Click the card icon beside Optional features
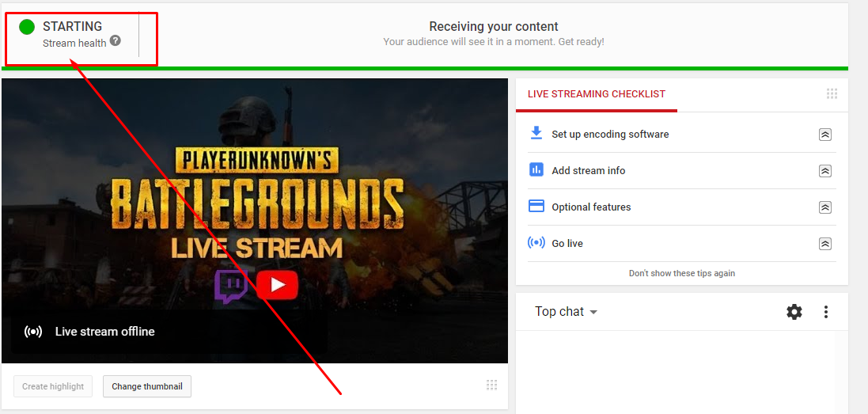This screenshot has height=414, width=868. [x=536, y=207]
